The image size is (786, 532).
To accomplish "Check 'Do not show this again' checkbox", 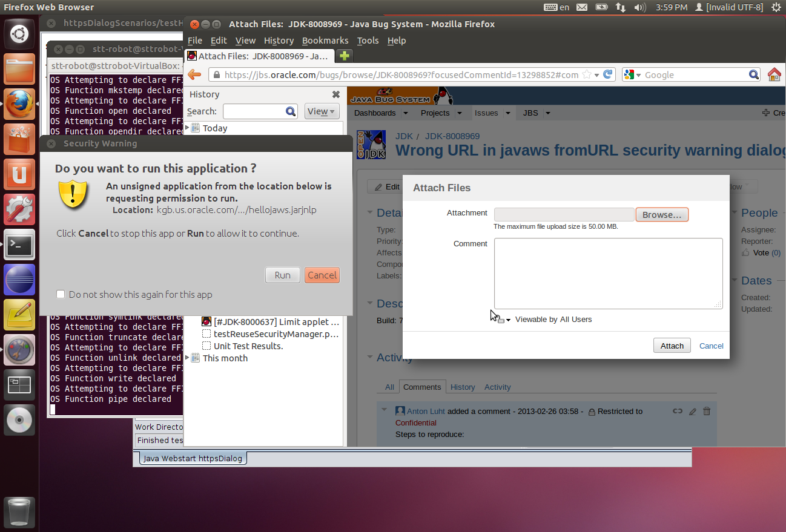I will click(x=61, y=295).
